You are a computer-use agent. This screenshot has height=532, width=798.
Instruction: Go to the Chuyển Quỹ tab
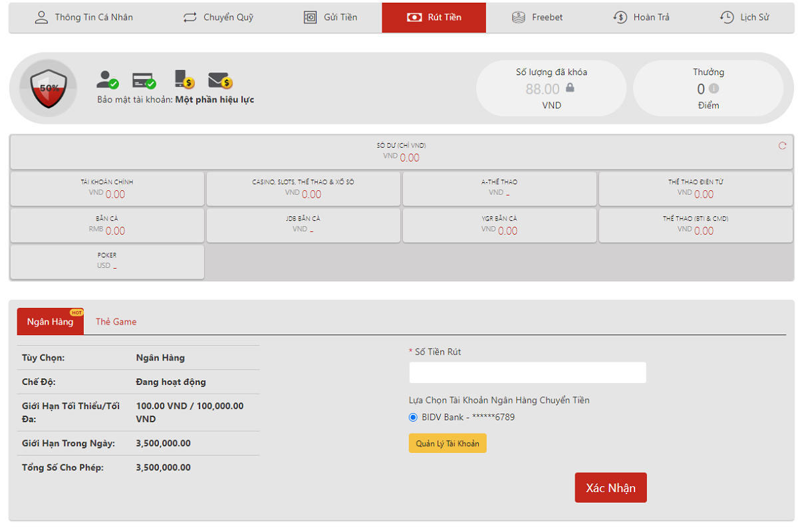tap(218, 17)
